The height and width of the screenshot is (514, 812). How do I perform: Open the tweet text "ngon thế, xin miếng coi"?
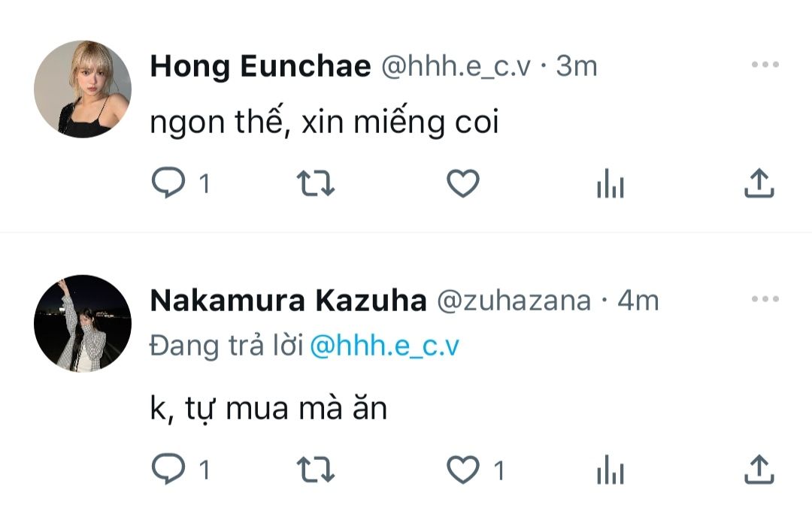pyautogui.click(x=324, y=122)
